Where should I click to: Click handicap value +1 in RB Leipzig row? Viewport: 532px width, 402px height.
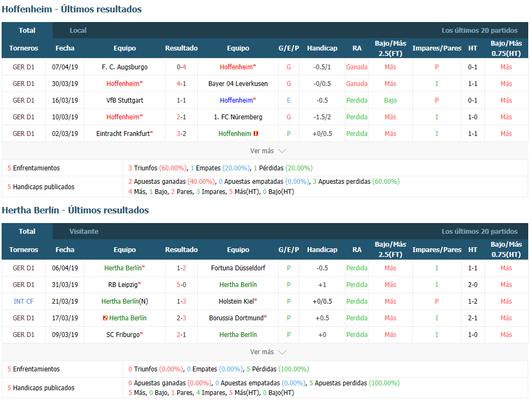(322, 285)
